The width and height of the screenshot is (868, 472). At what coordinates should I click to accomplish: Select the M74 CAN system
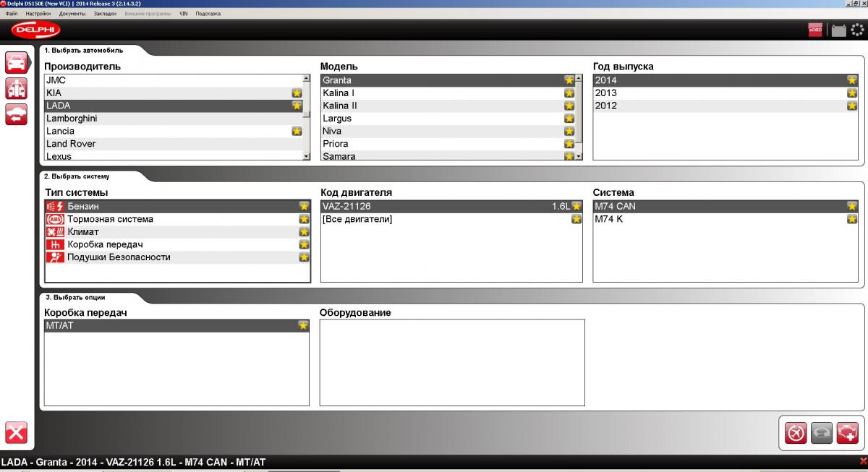(726, 207)
